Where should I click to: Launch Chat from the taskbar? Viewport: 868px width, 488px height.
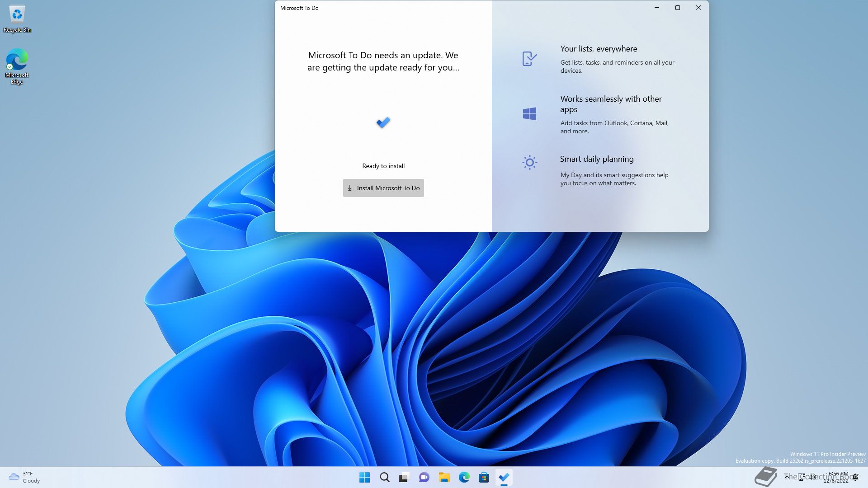(x=424, y=478)
